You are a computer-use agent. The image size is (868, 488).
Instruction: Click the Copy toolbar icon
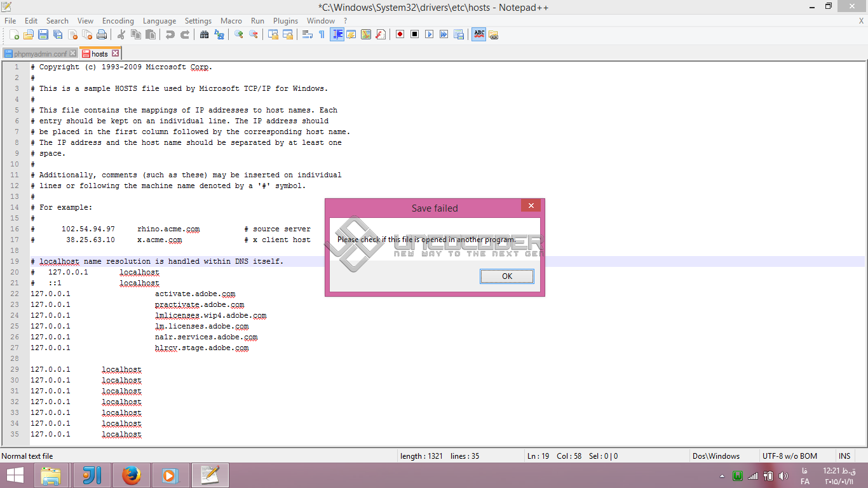coord(135,34)
